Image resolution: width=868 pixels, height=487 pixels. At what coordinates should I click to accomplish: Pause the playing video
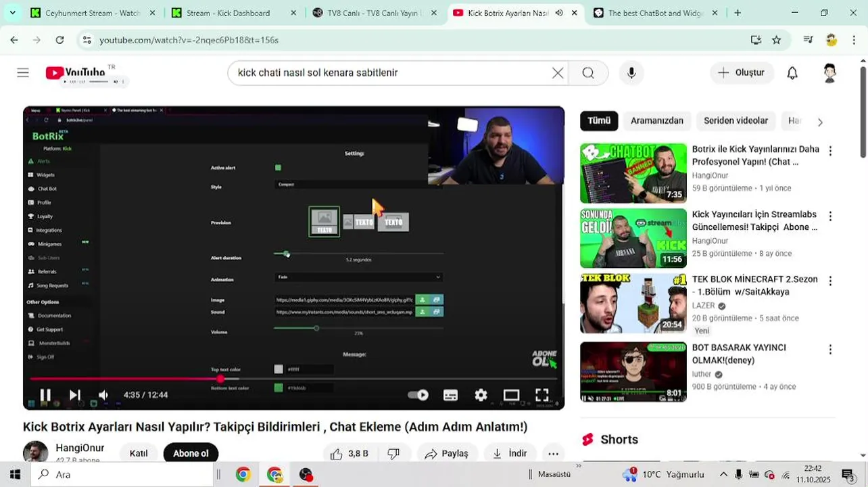[45, 395]
